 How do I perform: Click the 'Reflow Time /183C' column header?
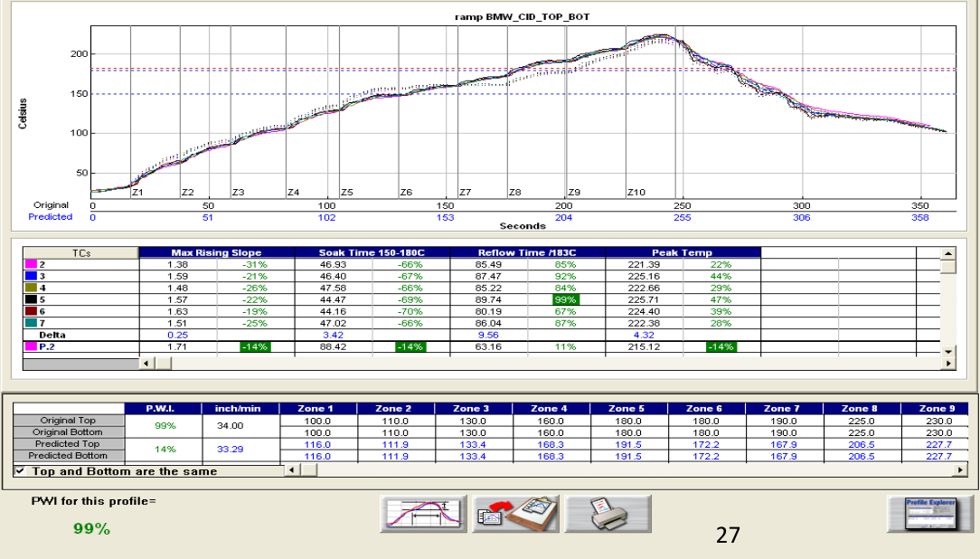[x=527, y=252]
